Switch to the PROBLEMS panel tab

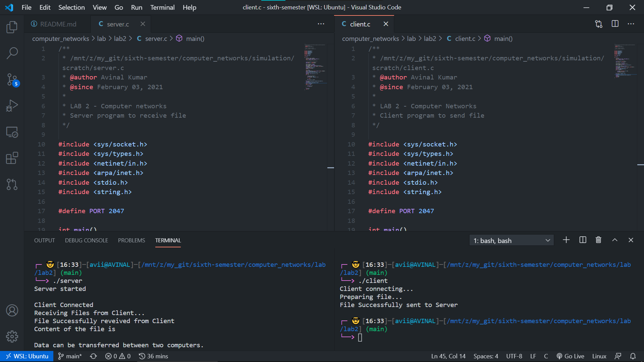click(131, 240)
